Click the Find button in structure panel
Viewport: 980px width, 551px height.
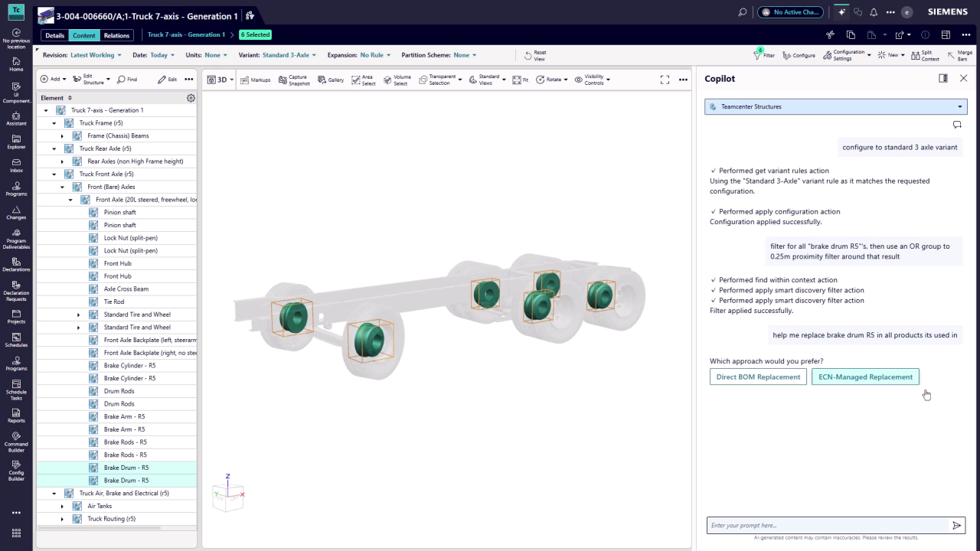click(x=127, y=80)
